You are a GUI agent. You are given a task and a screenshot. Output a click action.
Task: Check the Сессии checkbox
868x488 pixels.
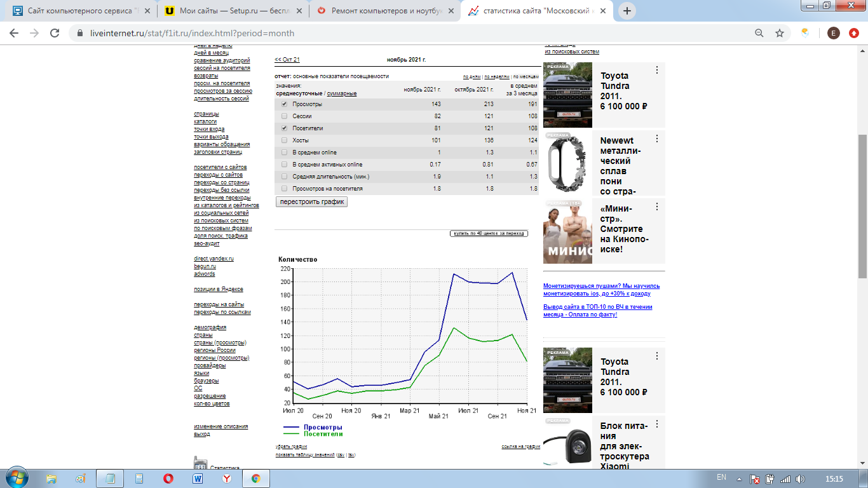click(284, 116)
